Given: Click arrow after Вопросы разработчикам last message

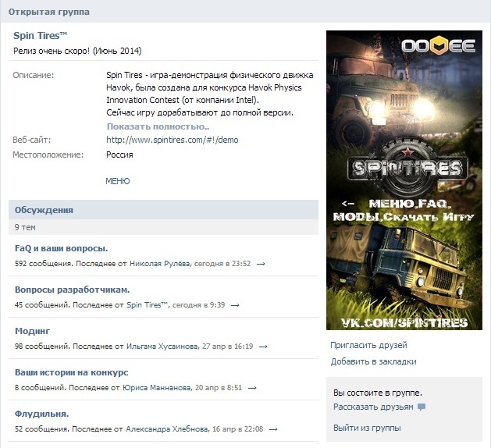Looking at the screenshot, I should coord(235,305).
